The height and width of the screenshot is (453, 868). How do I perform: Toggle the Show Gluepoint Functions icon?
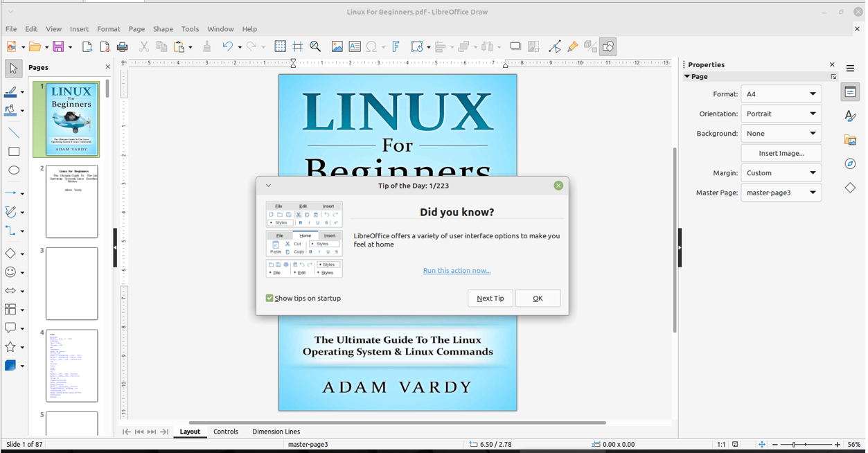point(573,46)
